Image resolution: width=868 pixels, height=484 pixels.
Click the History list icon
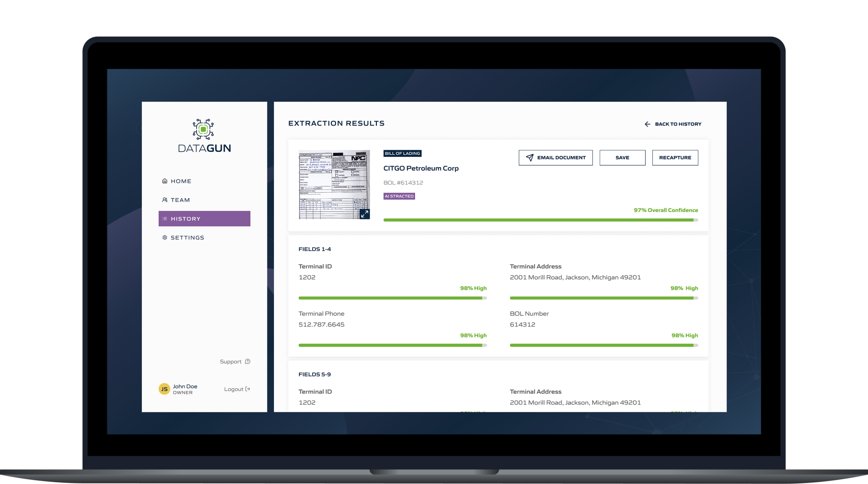point(165,219)
